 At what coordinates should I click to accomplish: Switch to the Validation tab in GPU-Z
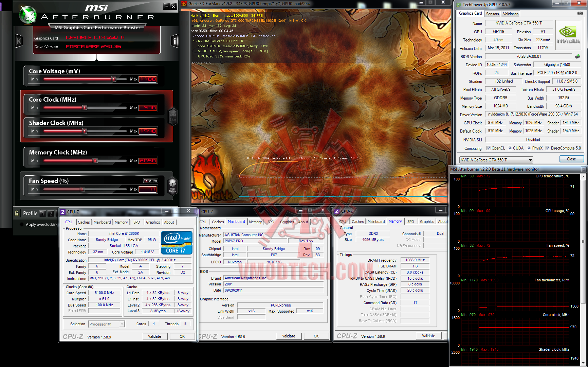511,14
